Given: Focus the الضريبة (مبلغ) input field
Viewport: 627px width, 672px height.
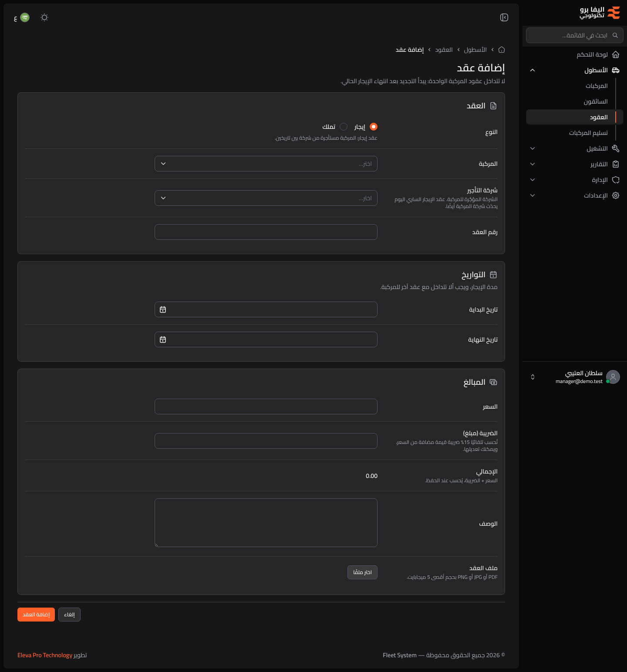Looking at the screenshot, I should pyautogui.click(x=266, y=441).
